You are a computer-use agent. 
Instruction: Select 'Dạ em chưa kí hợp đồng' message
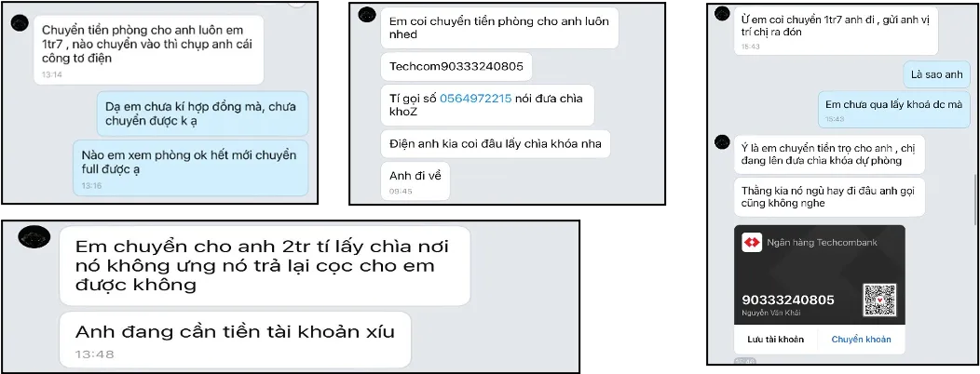tap(202, 113)
